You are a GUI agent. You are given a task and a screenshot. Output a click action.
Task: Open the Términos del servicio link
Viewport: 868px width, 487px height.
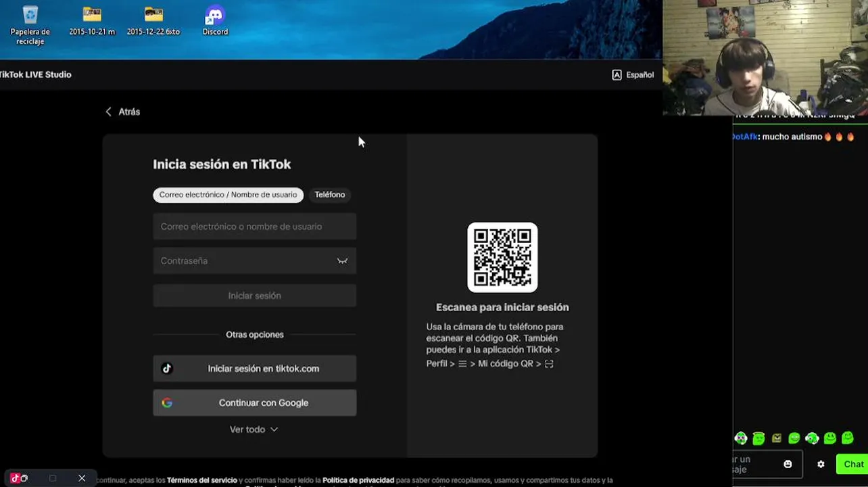pyautogui.click(x=202, y=480)
